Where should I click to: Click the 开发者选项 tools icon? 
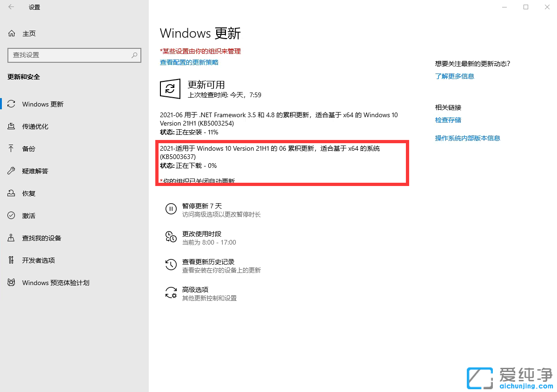click(11, 260)
